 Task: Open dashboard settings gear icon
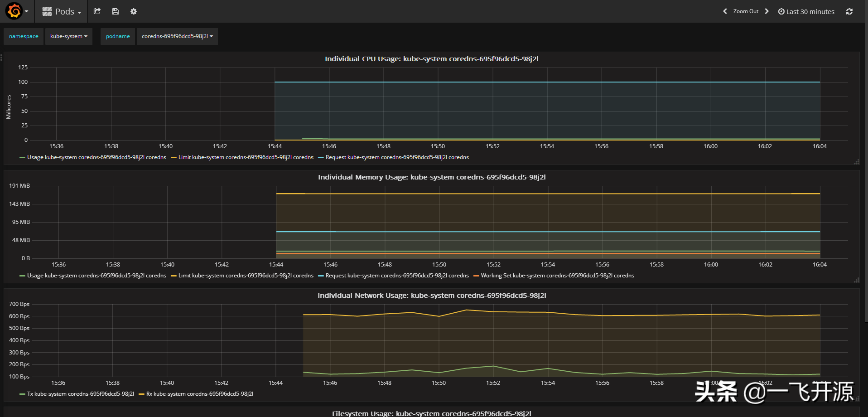[134, 11]
